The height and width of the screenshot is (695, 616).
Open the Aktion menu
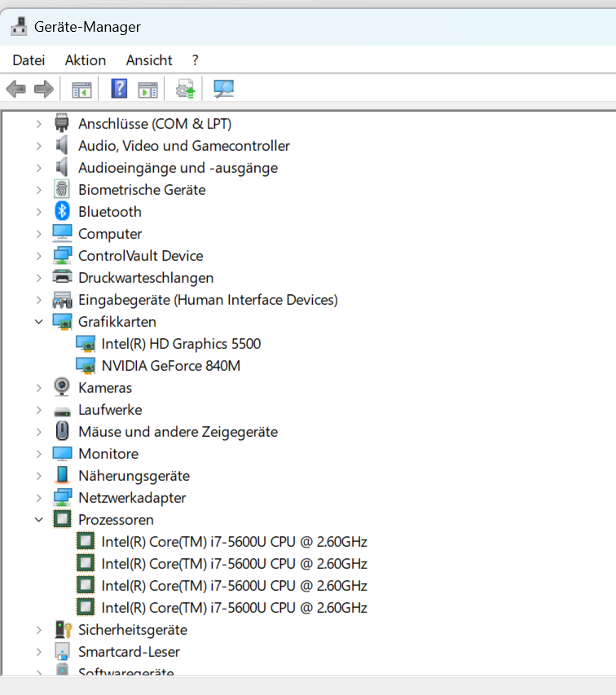tap(86, 60)
